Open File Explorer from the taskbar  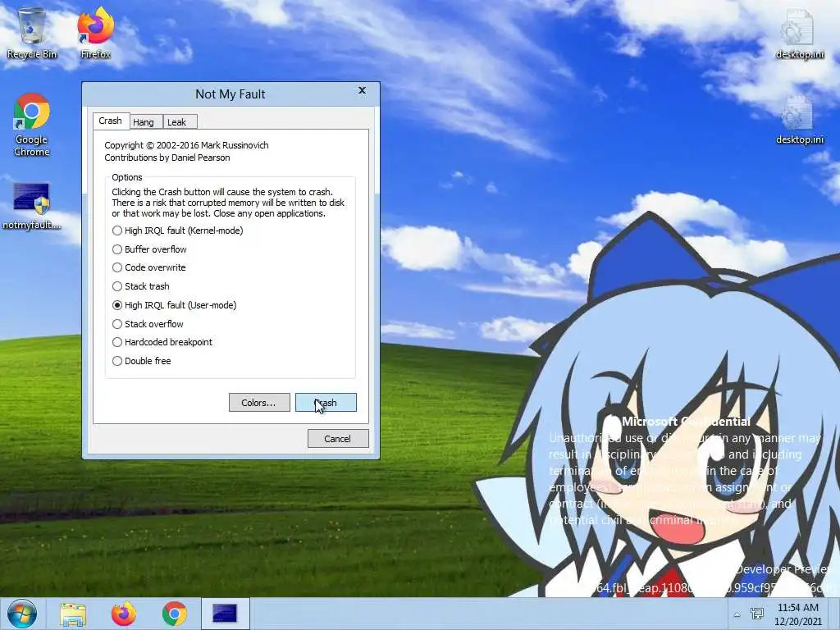click(73, 614)
